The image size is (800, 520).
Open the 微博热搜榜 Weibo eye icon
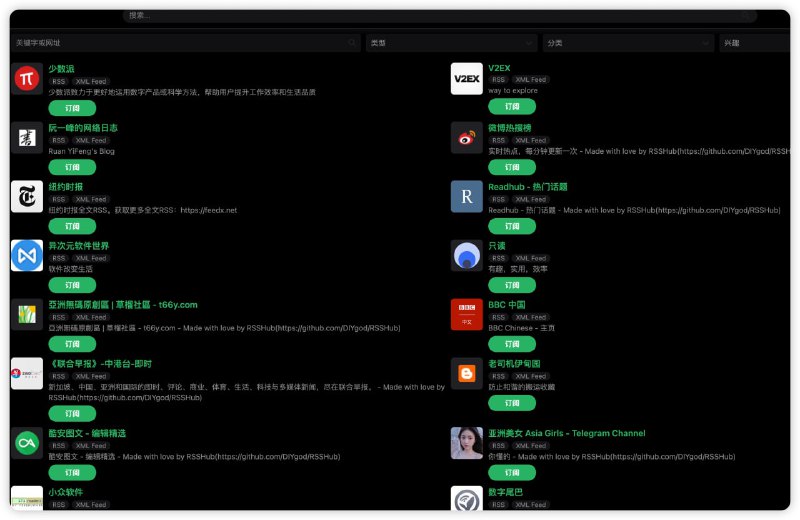(467, 138)
